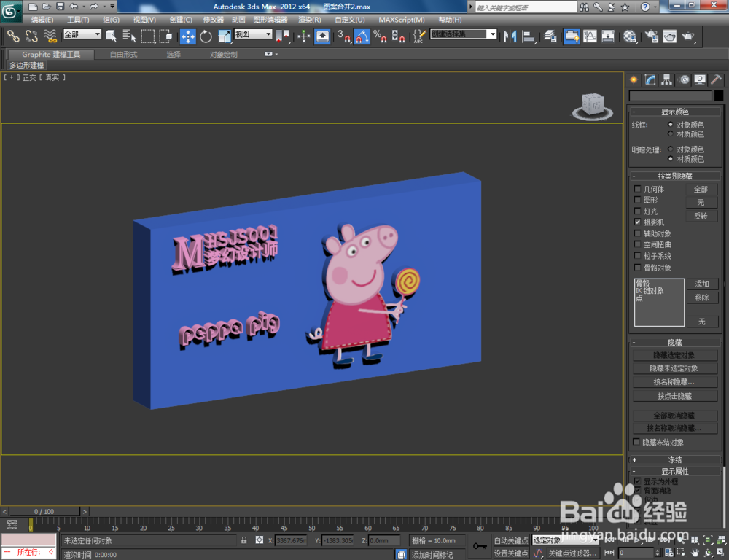This screenshot has width=729, height=560.
Task: Open the 编辑(E) menu
Action: tap(42, 20)
